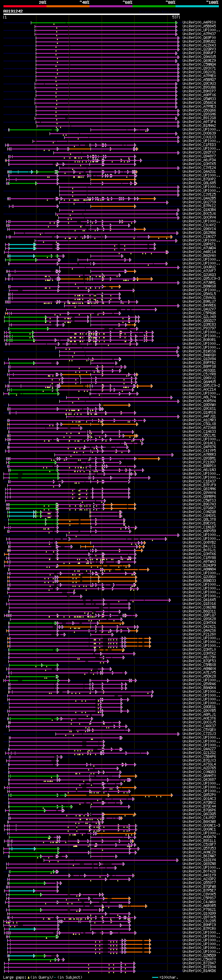Click the label UniRef100_A0DA74
Image resolution: width=222 pixels, height=980 pixels.
point(199,837)
